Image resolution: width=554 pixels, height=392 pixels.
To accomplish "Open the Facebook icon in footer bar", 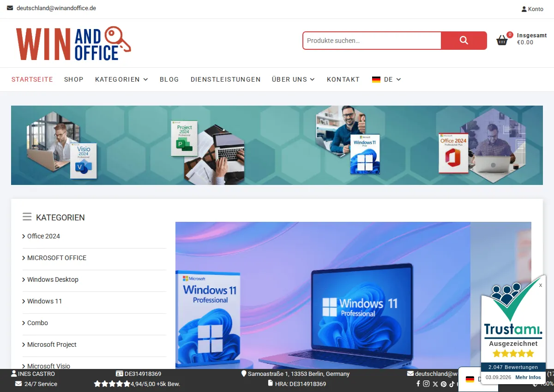I will click(418, 384).
